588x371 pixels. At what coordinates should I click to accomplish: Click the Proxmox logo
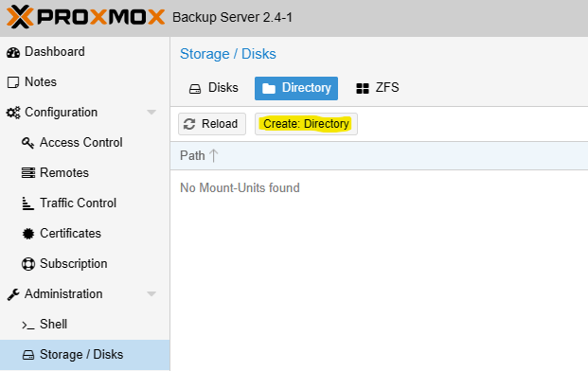click(85, 17)
